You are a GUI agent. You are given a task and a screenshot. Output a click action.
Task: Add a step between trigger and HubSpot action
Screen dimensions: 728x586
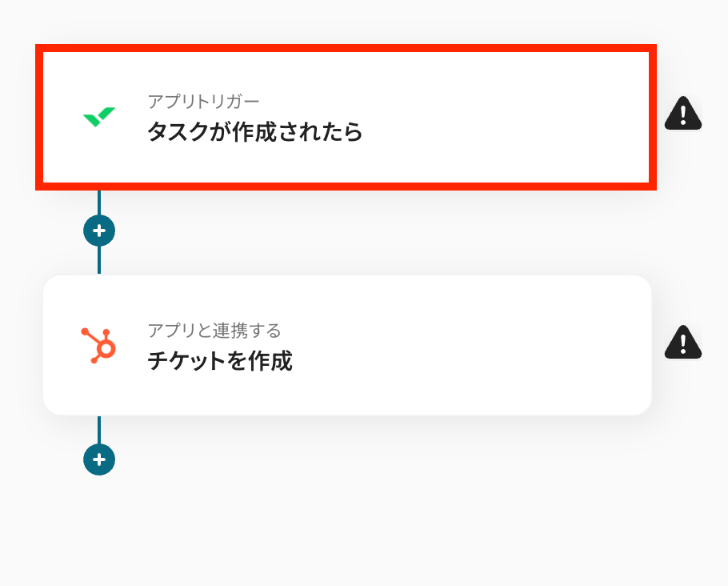point(99,231)
